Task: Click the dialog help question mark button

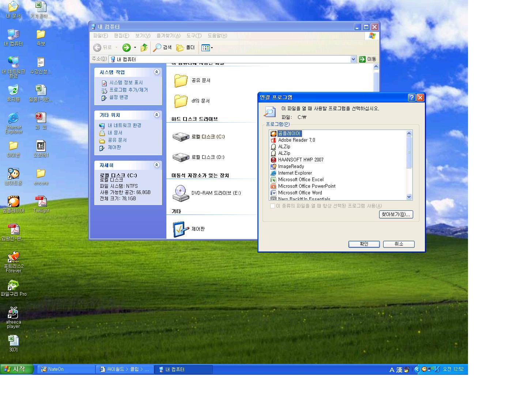Action: tap(412, 97)
